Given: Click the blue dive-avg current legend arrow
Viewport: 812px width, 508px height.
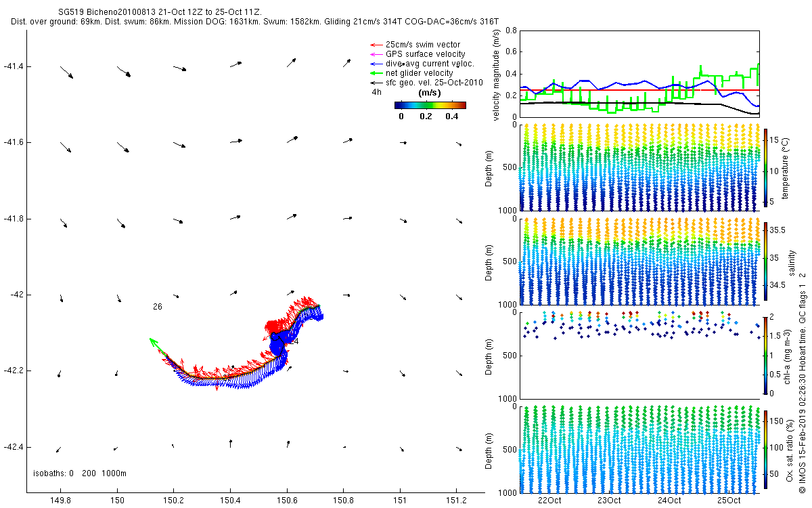Looking at the screenshot, I should pyautogui.click(x=375, y=64).
